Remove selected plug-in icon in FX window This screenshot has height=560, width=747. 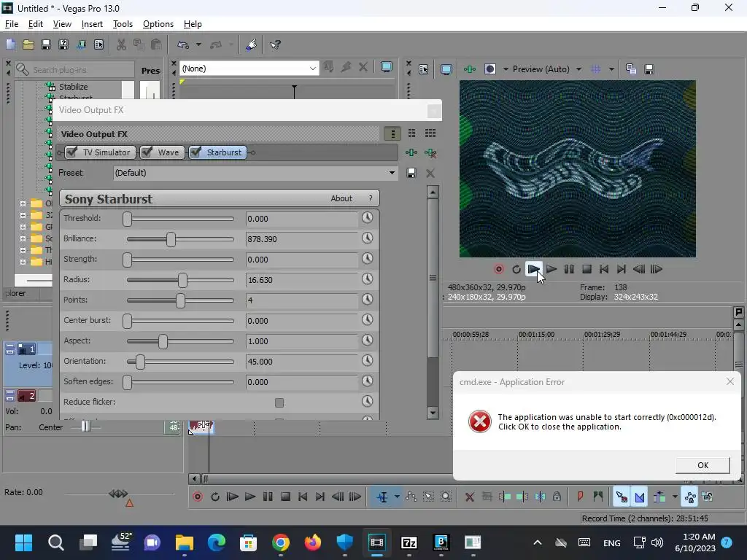coord(430,153)
